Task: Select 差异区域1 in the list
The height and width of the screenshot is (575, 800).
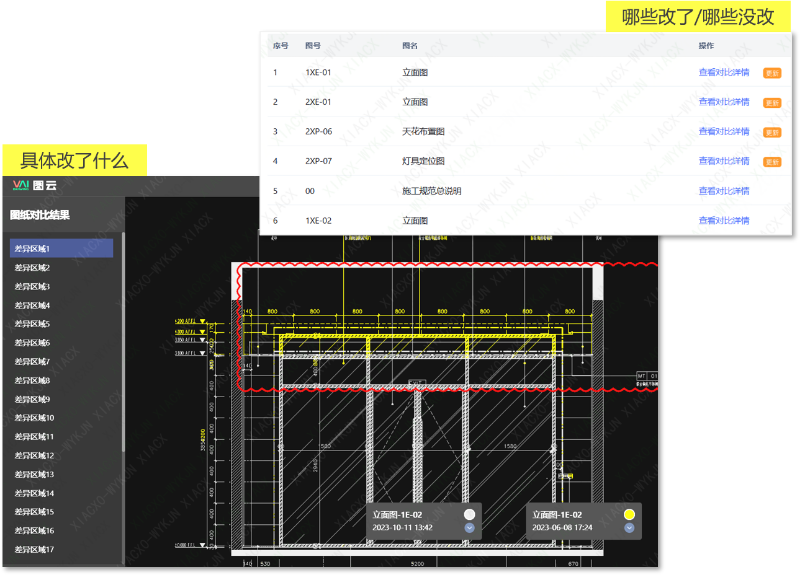Action: 61,249
